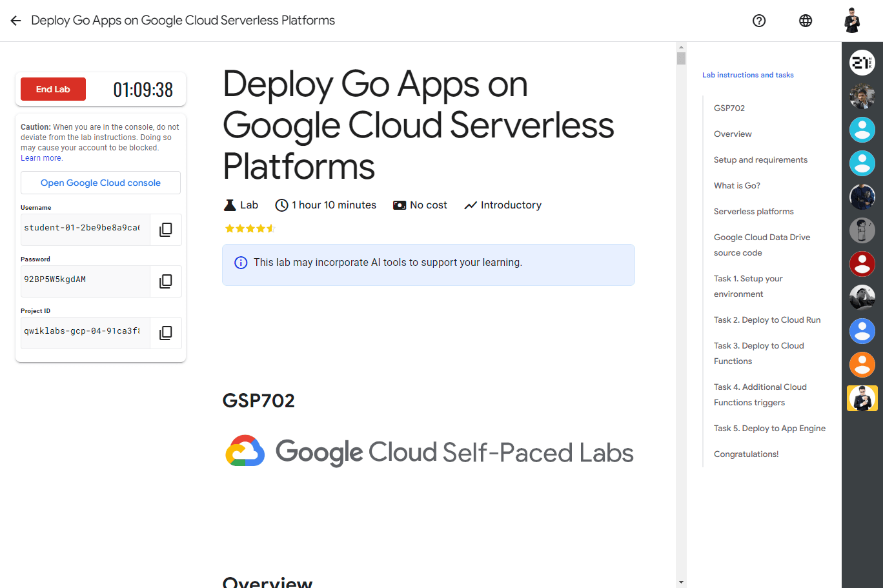Click the dark red profile avatar in sidebar
The image size is (883, 588).
[x=862, y=264]
